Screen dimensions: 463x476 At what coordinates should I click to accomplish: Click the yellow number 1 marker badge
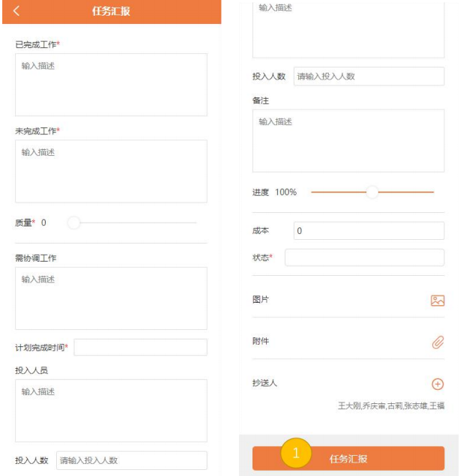[296, 454]
